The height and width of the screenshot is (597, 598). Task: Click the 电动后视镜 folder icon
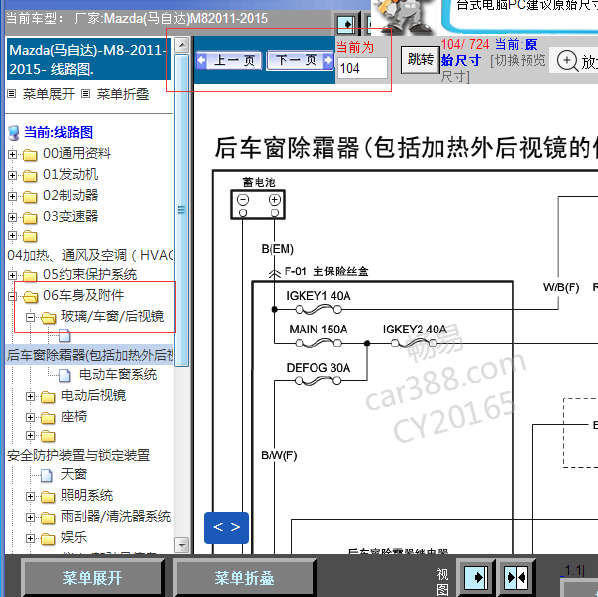[x=48, y=397]
